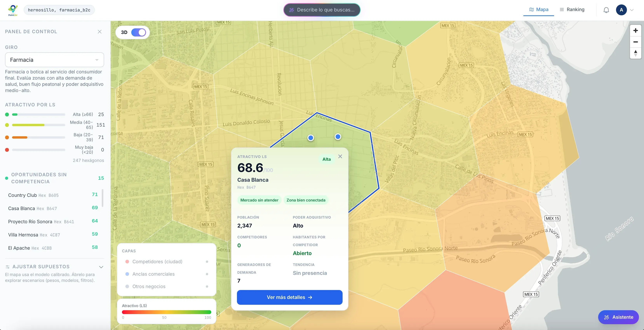Viewport: 644px width, 330px height.
Task: Close the Panel de Control sidebar
Action: click(x=99, y=31)
